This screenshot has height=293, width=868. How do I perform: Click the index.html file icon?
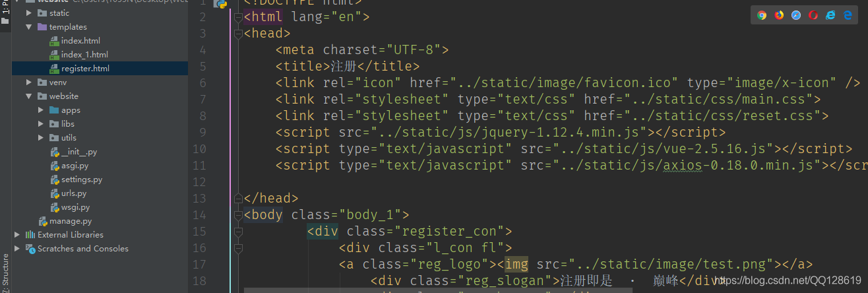pos(55,41)
